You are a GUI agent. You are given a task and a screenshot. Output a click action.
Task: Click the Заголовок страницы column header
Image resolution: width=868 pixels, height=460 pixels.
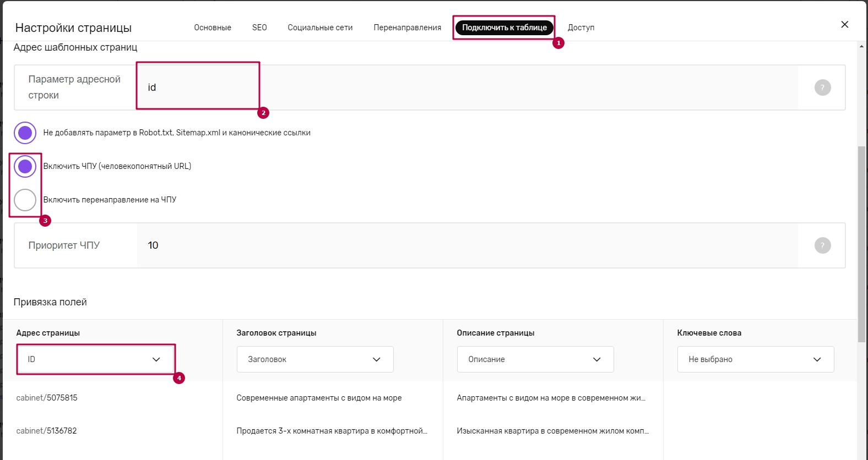276,333
